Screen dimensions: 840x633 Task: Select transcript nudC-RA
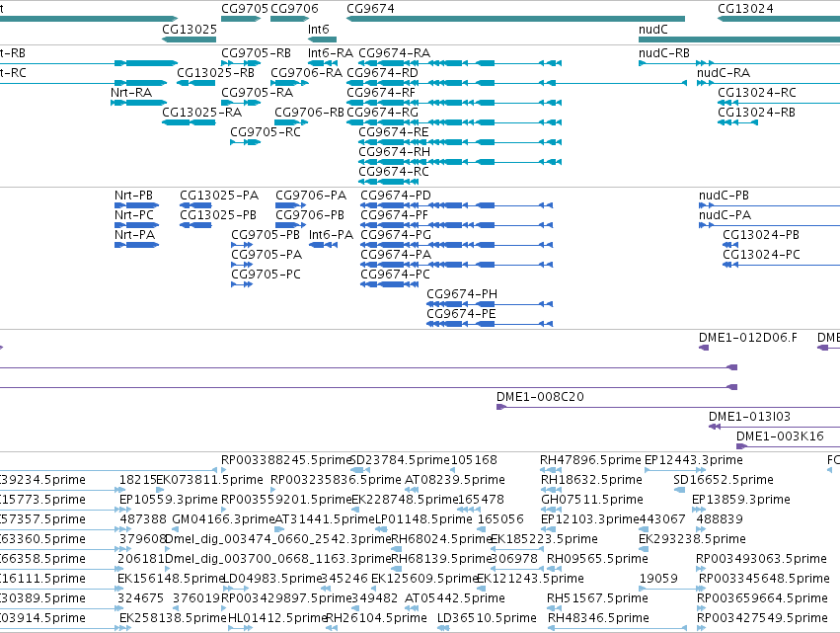point(724,73)
